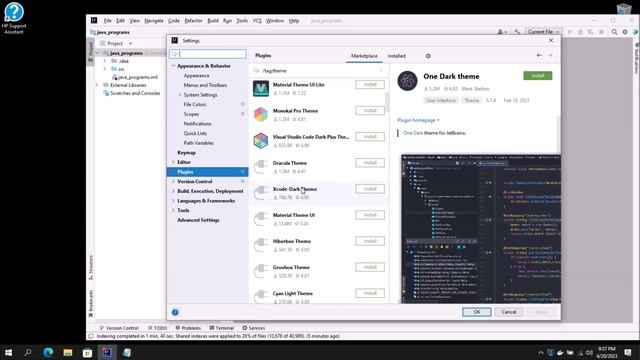
Task: Click the Dracula Theme plugin icon
Action: click(x=261, y=167)
